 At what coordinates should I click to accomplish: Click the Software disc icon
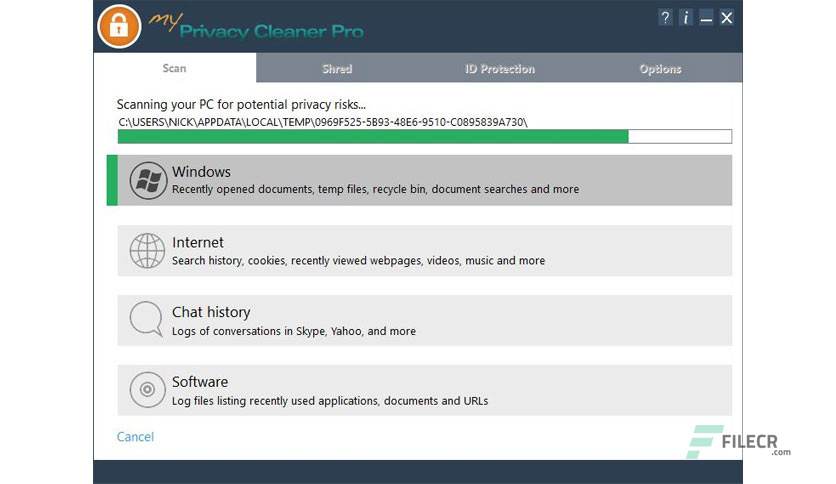click(147, 390)
